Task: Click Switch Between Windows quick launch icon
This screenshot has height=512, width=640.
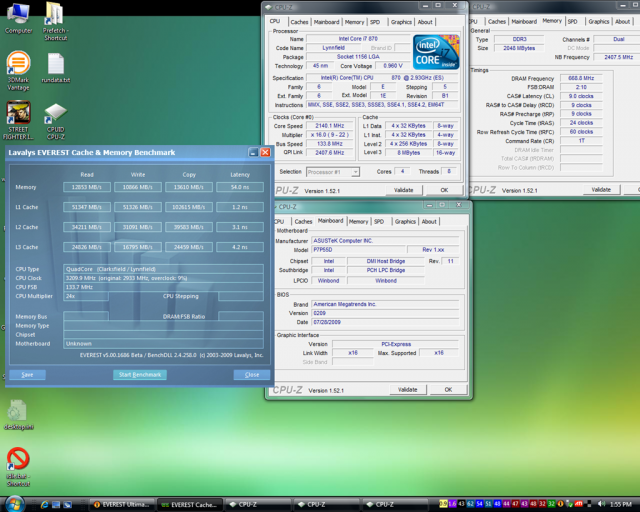Action: click(67, 505)
